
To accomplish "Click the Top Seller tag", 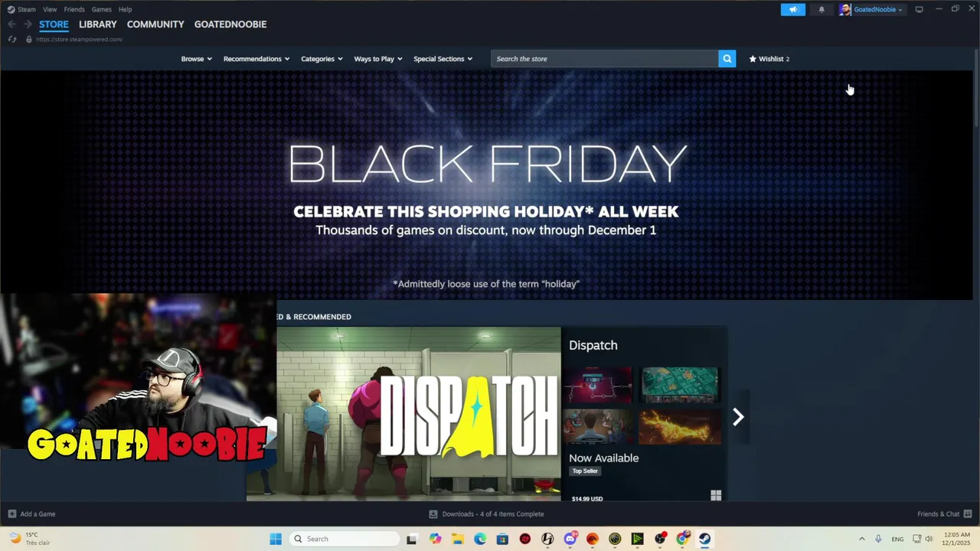I will click(585, 471).
